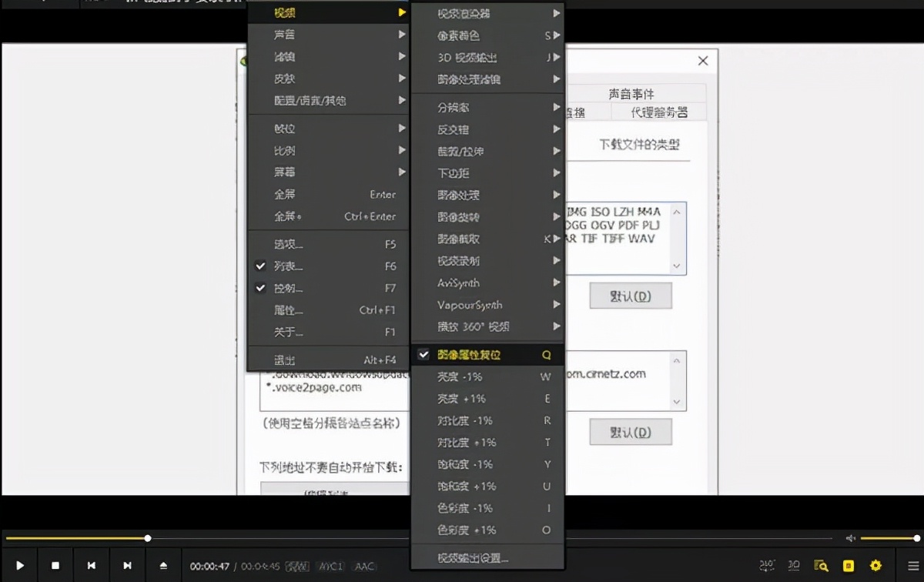Click the playback progress slider handle
The width and height of the screenshot is (924, 582).
147,538
